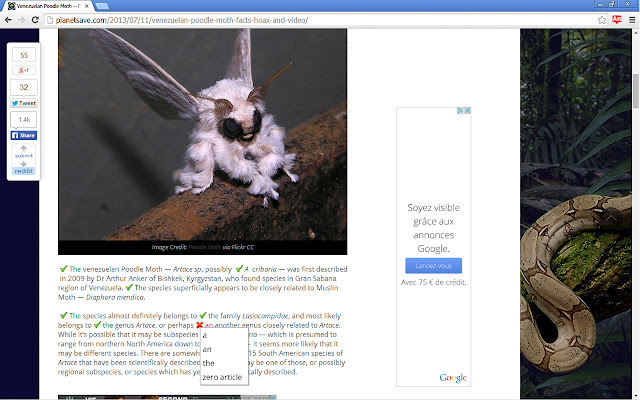Open a new tab
Screen dimensions: 640x400
(x=102, y=6)
